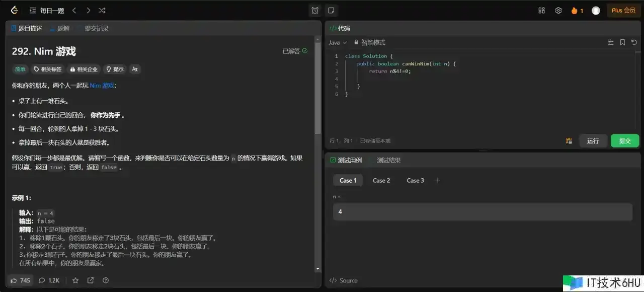Like the problem with 745 thumbs-up
This screenshot has width=644, height=292.
tap(20, 280)
